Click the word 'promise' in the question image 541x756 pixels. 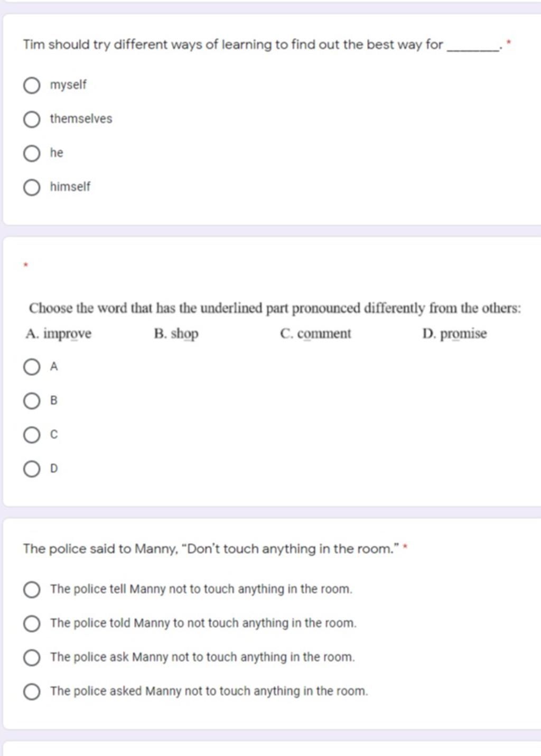coord(463,334)
